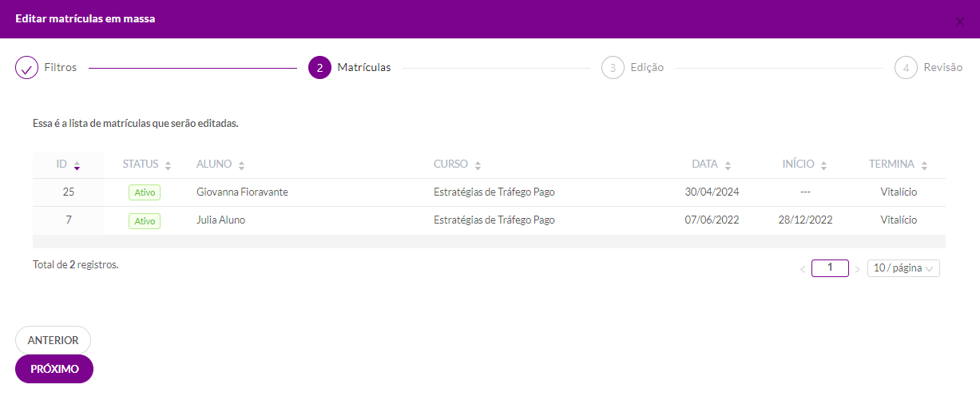Image resolution: width=980 pixels, height=412 pixels.
Task: Click the CURSO column header text
Action: click(451, 164)
